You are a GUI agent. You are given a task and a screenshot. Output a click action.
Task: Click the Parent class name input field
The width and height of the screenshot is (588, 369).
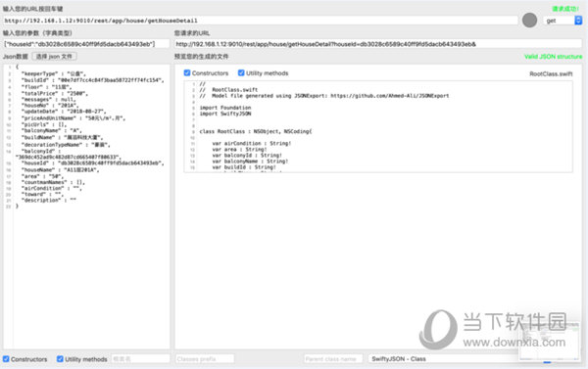pos(333,359)
